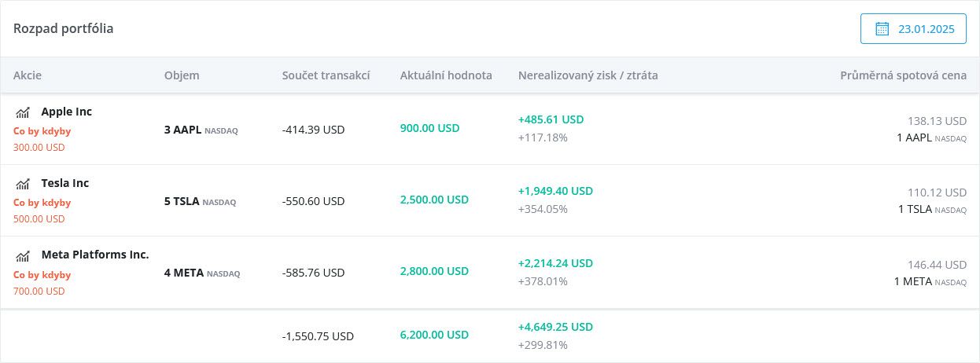Sort by Aktuální hodnota column header

tap(446, 75)
